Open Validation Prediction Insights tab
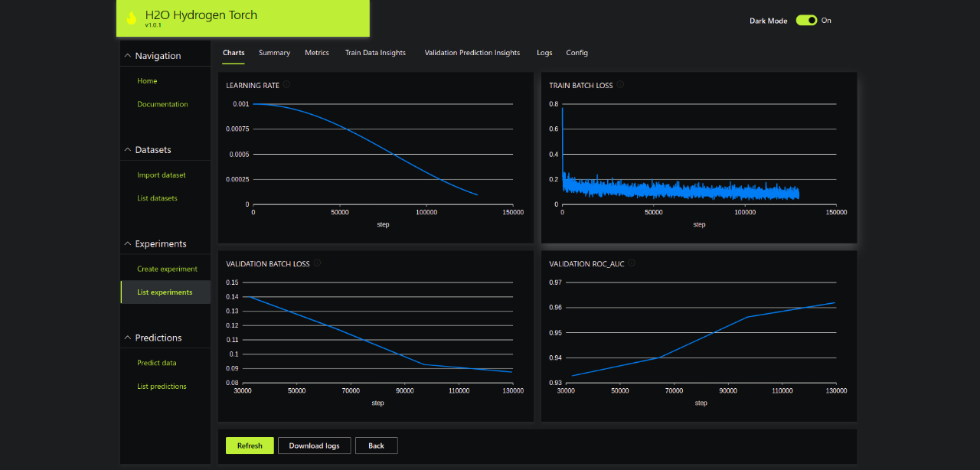 (x=472, y=53)
